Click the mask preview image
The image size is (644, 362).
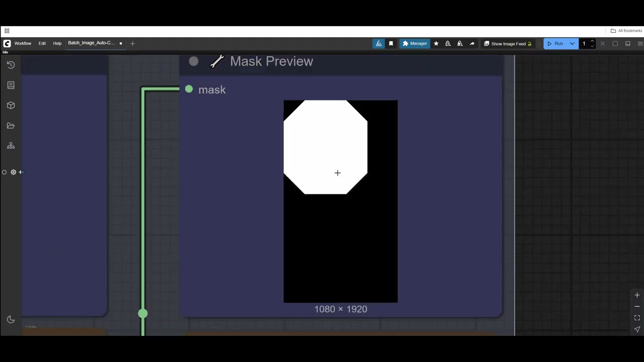(x=341, y=202)
